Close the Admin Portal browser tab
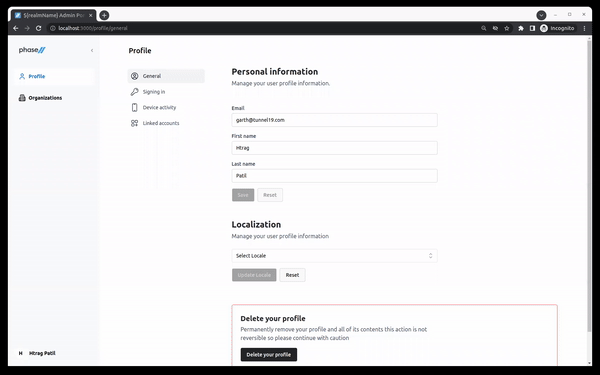The image size is (600, 375). point(91,15)
